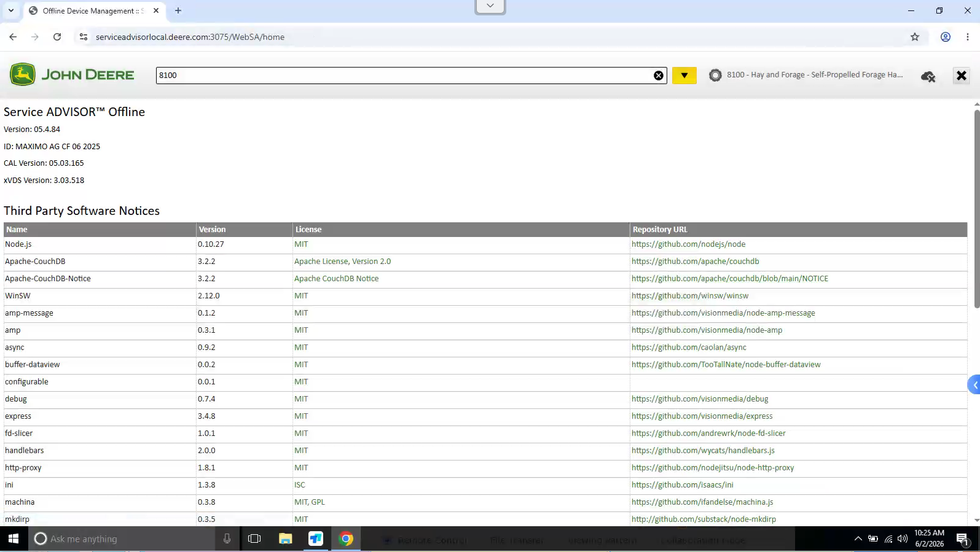Open the Node.js MIT license link
This screenshot has height=552, width=980.
[301, 244]
